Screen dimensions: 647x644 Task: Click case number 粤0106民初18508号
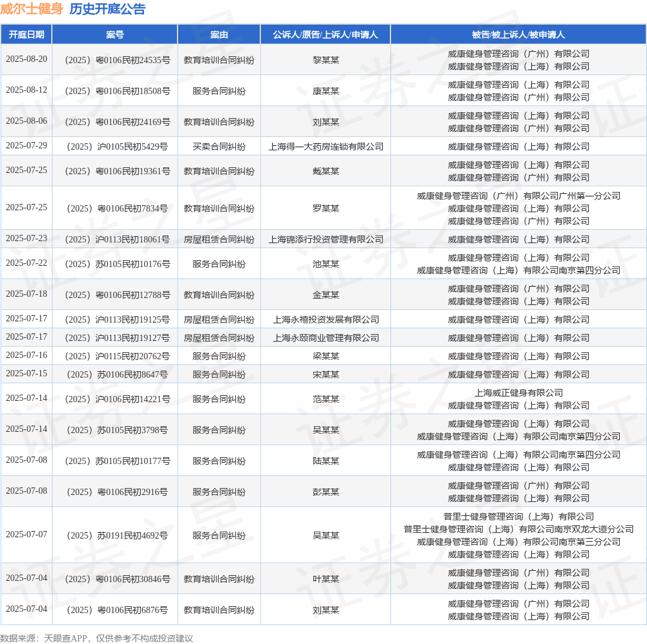click(118, 91)
